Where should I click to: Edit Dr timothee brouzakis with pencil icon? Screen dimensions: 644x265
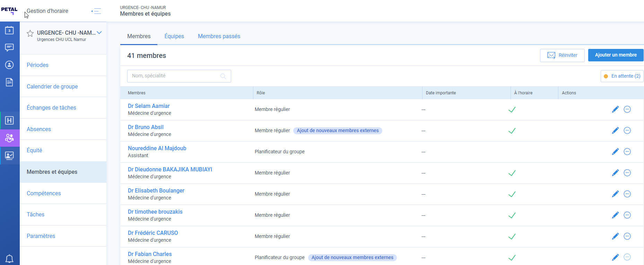tap(615, 215)
